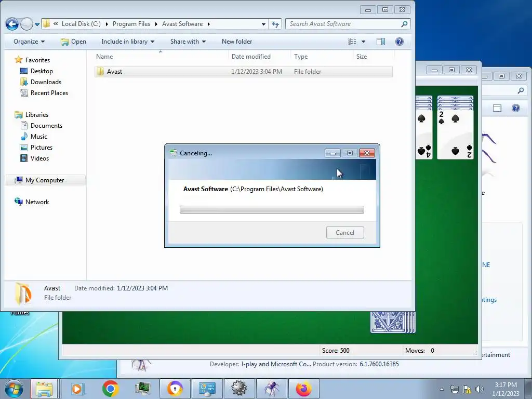532x399 pixels.
Task: Maximize the Solitaire window
Action: 451,70
